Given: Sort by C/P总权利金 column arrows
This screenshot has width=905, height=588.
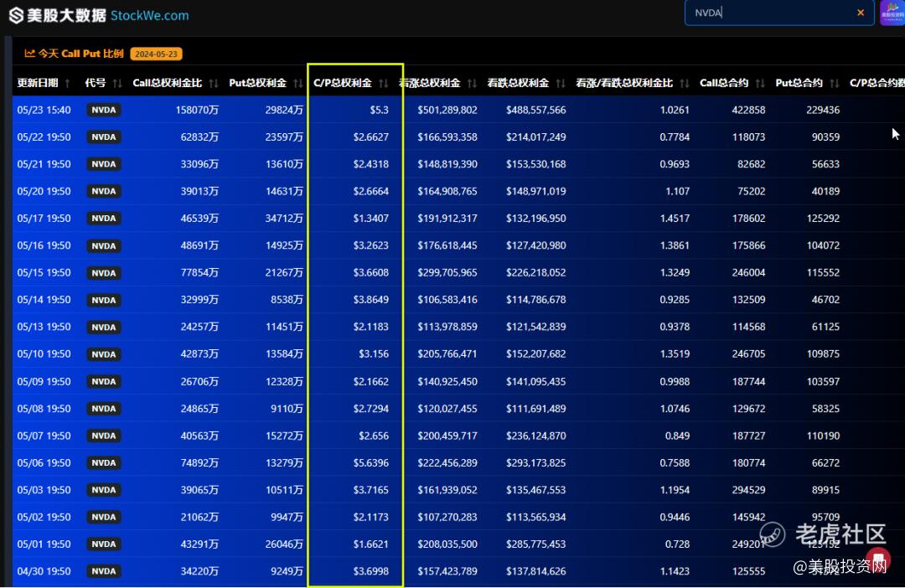Looking at the screenshot, I should (383, 84).
